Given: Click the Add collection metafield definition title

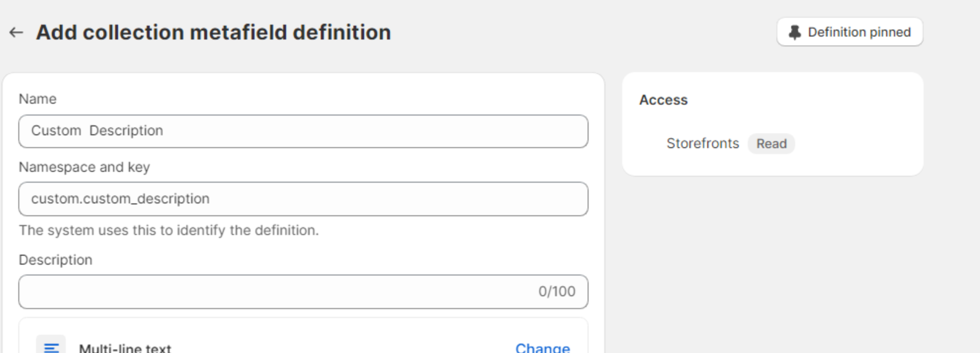Looking at the screenshot, I should coord(213,33).
